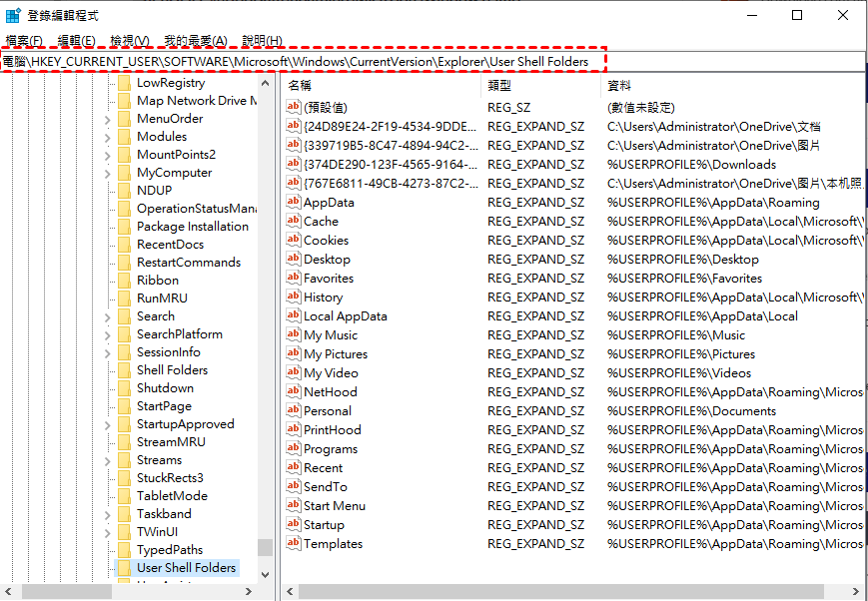Screen dimensions: 868x601
Task: Select the Shell Folders key
Action: 172,370
